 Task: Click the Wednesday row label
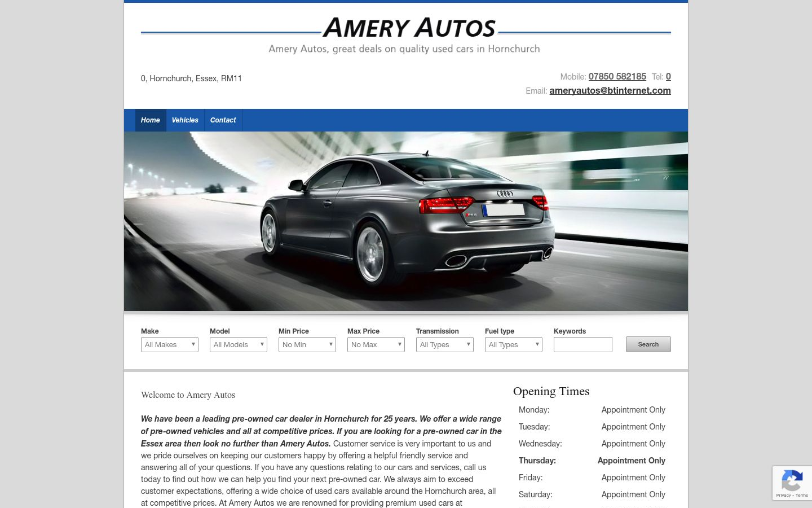click(x=540, y=444)
